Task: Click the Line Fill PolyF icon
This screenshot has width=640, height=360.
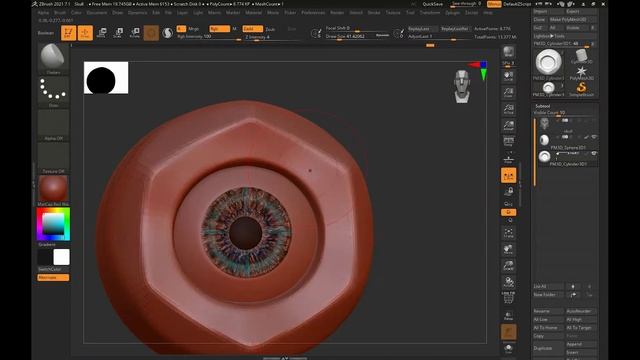Action: tap(509, 298)
